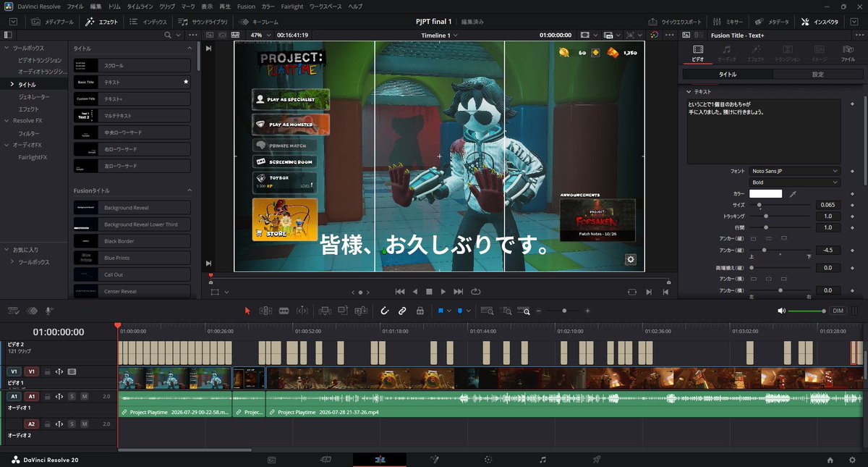Screen dimensions: 868x467
Task: Click the Quick Export button
Action: coord(676,22)
